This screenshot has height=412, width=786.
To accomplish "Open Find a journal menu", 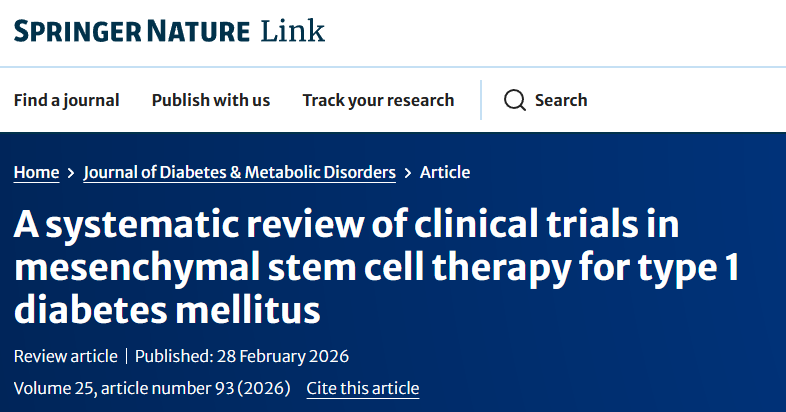I will (67, 100).
